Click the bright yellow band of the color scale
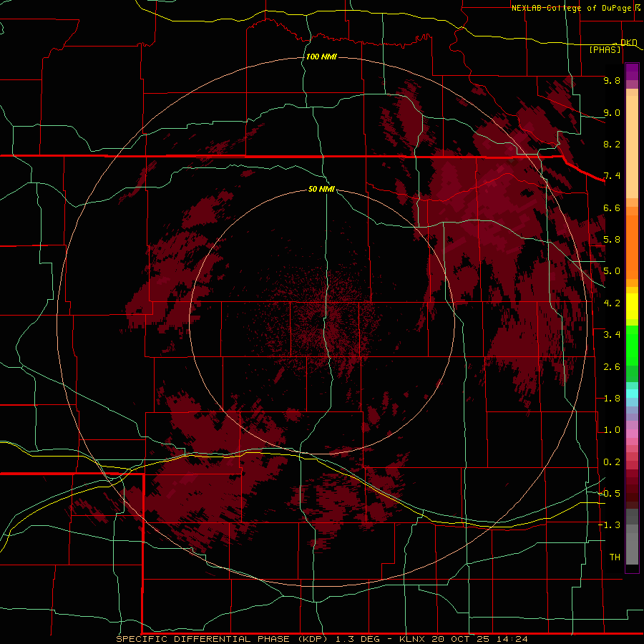 pyautogui.click(x=632, y=306)
